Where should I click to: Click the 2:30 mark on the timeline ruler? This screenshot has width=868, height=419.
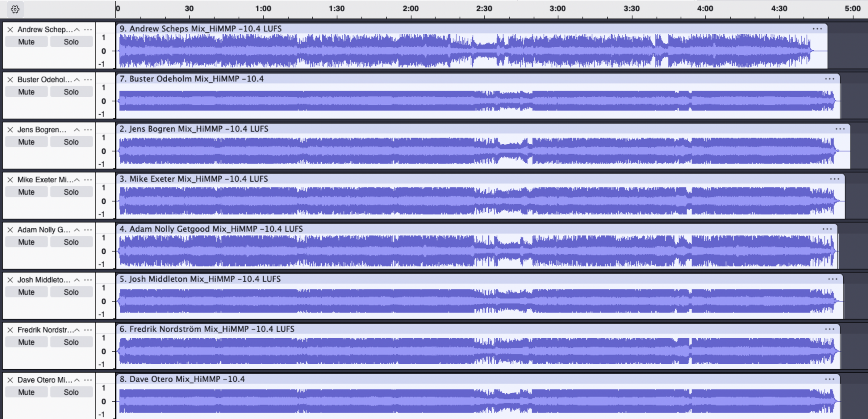[x=484, y=9]
